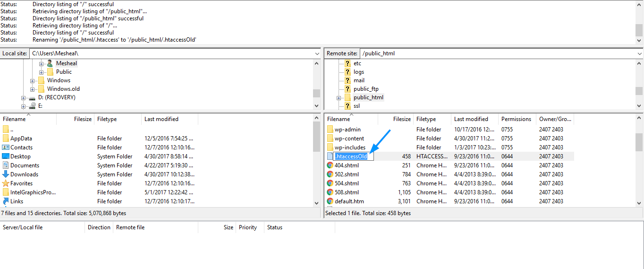Viewport: 644px width, 269px height.
Task: Click the D: (RECOVERY) drive icon
Action: (32, 98)
